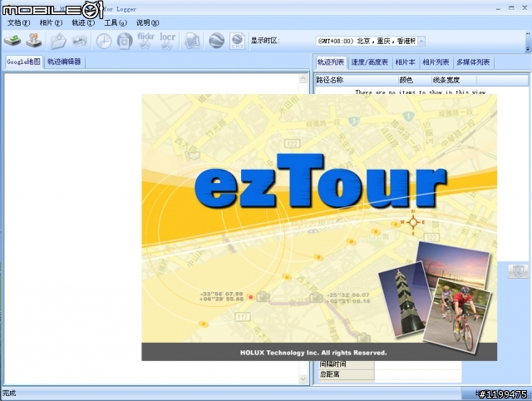Image resolution: width=532 pixels, height=401 pixels.
Task: Export KMZ file icon
Action: pyautogui.click(x=237, y=41)
